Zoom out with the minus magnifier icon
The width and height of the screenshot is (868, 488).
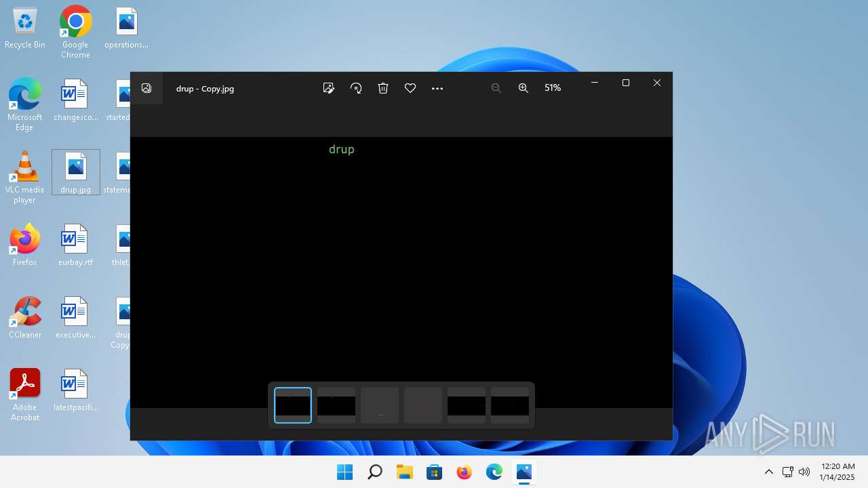click(496, 88)
